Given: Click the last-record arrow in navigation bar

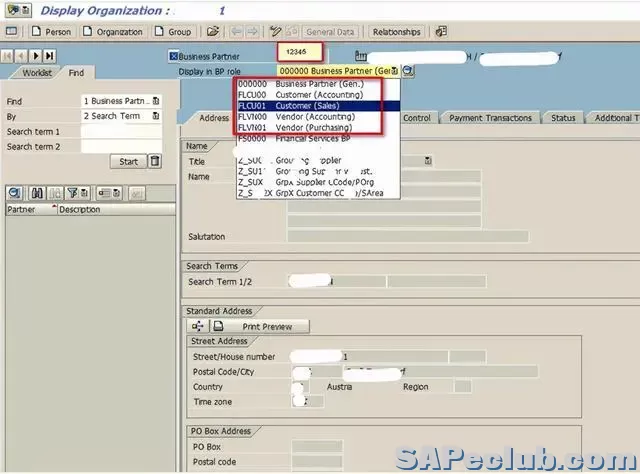Looking at the screenshot, I should point(50,56).
